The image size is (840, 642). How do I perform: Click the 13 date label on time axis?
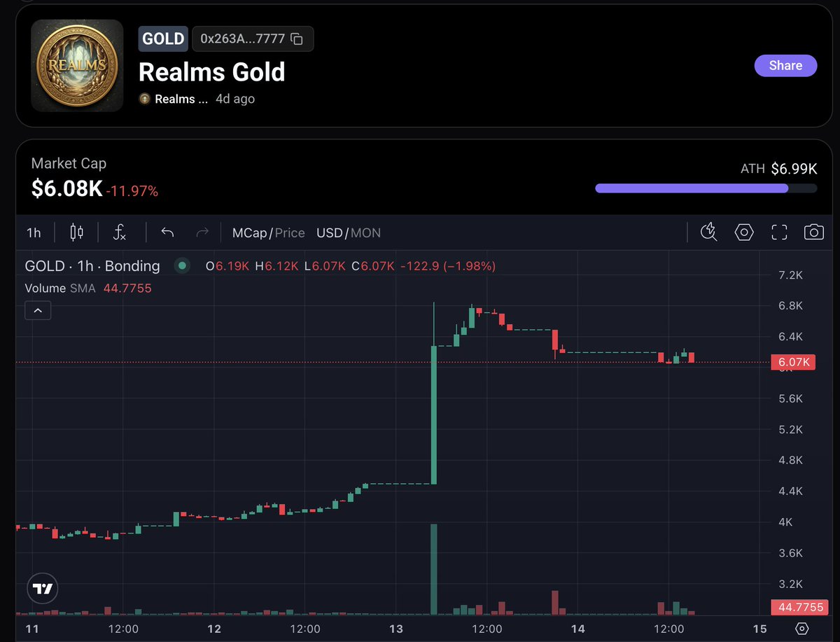pyautogui.click(x=395, y=629)
